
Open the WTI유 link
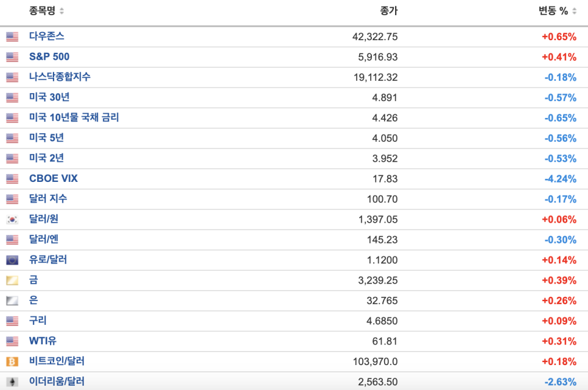point(43,341)
